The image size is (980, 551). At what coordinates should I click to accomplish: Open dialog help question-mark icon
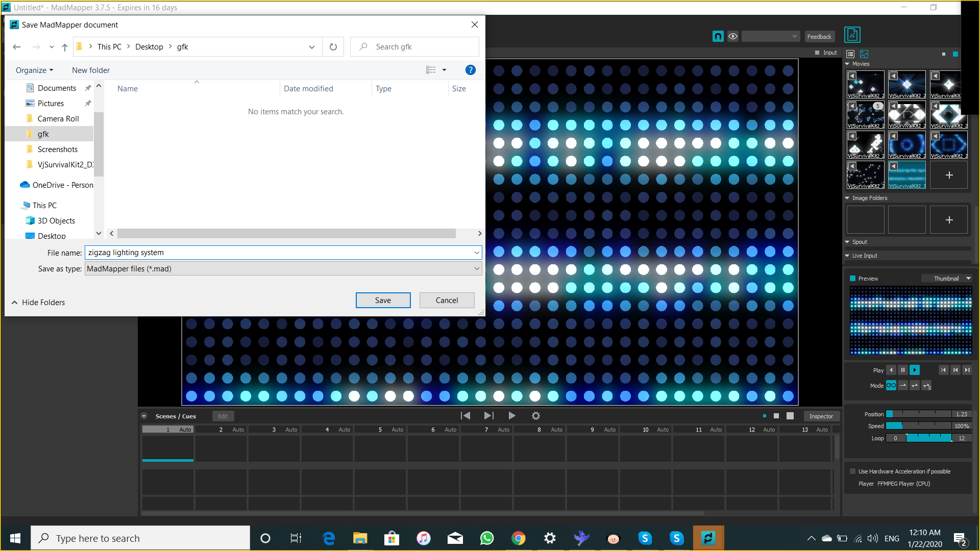pyautogui.click(x=471, y=70)
